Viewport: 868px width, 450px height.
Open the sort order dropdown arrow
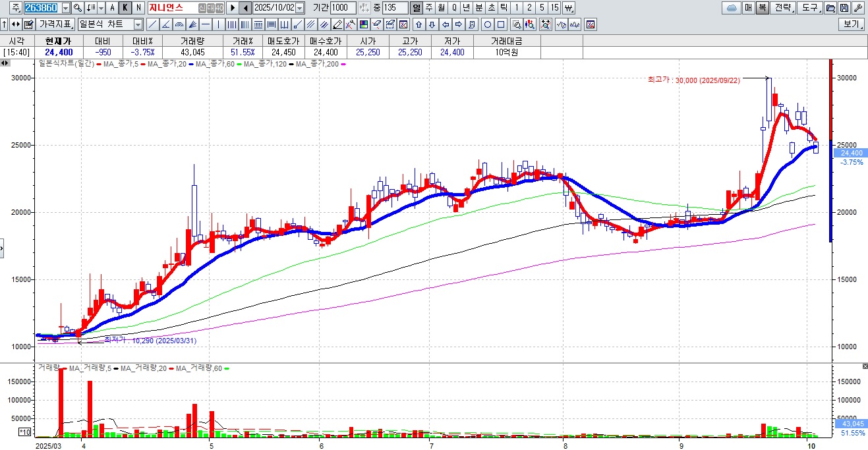[x=101, y=8]
